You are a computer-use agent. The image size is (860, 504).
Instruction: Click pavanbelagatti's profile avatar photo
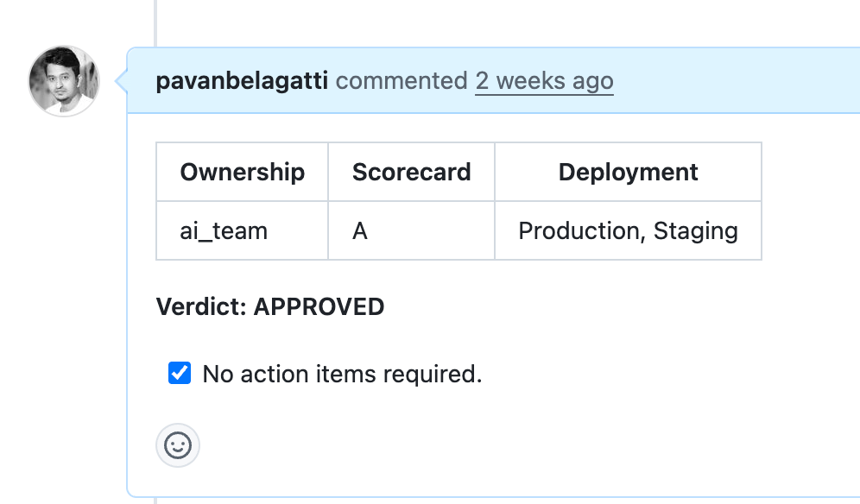click(x=64, y=80)
